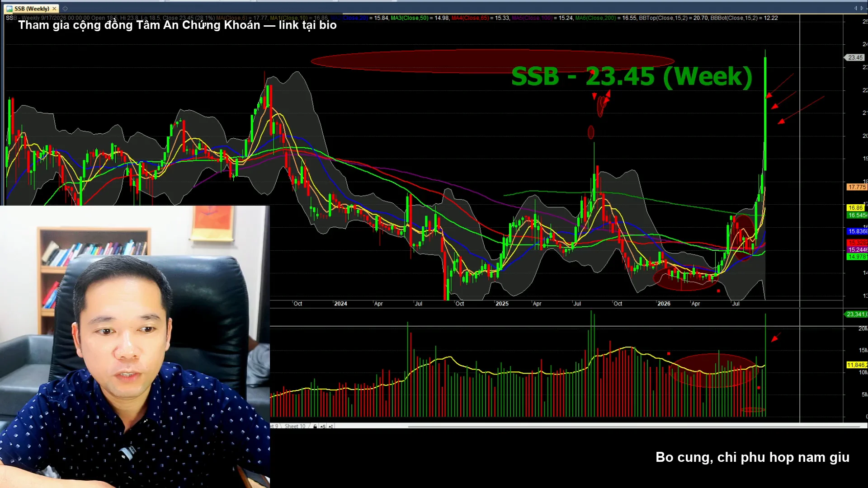Close the SSB (Weekly) tab
868x488 pixels.
click(x=54, y=9)
